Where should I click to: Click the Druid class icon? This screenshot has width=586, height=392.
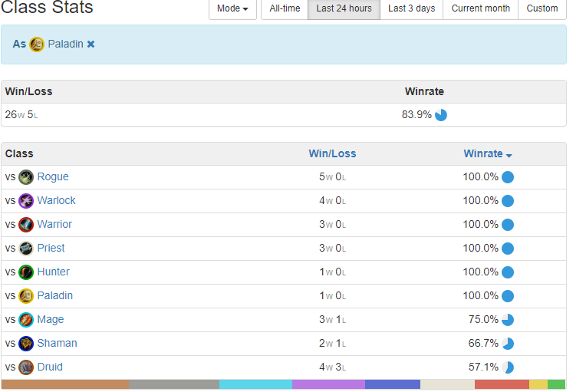click(26, 367)
